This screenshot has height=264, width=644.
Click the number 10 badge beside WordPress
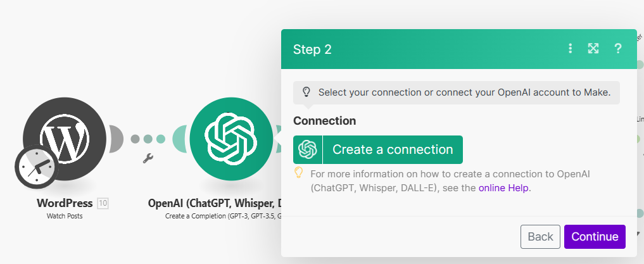(x=103, y=203)
